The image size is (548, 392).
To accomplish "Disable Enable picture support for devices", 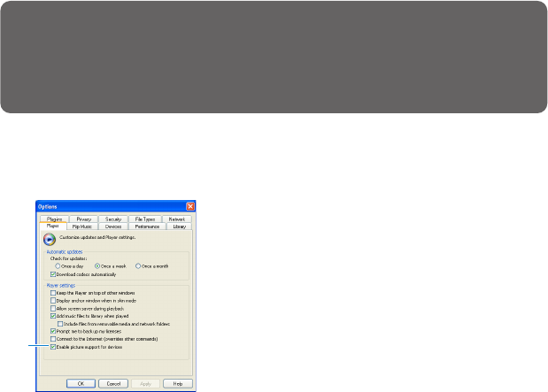I will click(53, 346).
